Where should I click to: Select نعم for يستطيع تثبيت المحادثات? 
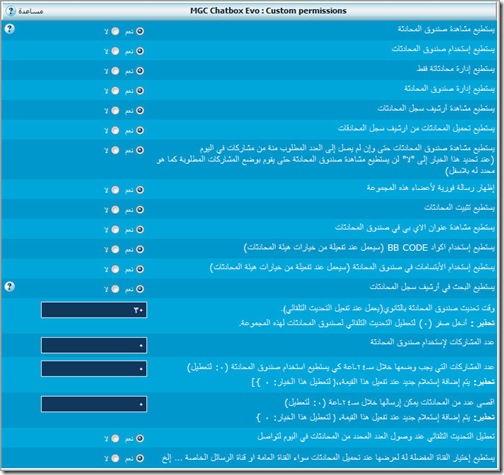(x=140, y=210)
